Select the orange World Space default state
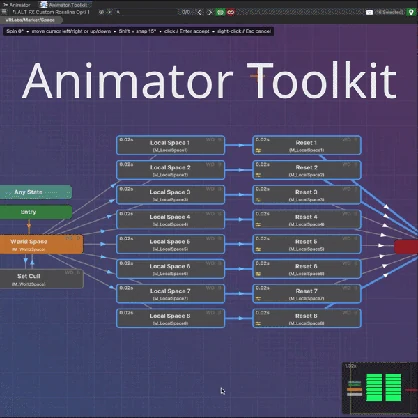 coord(41,244)
